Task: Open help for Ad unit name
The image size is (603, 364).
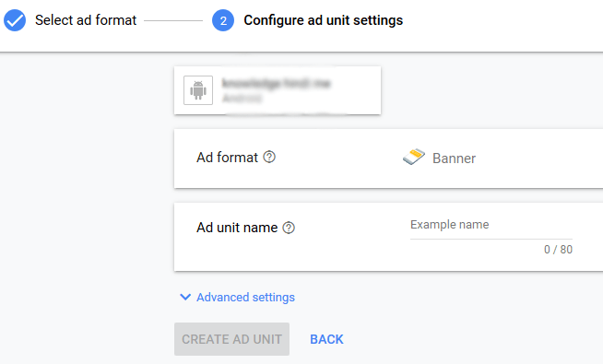Action: coord(289,228)
